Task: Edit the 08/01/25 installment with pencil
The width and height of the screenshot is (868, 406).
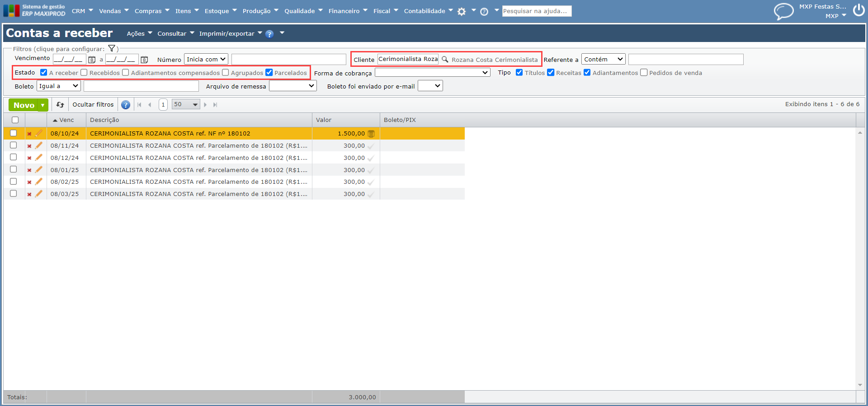Action: pyautogui.click(x=39, y=170)
